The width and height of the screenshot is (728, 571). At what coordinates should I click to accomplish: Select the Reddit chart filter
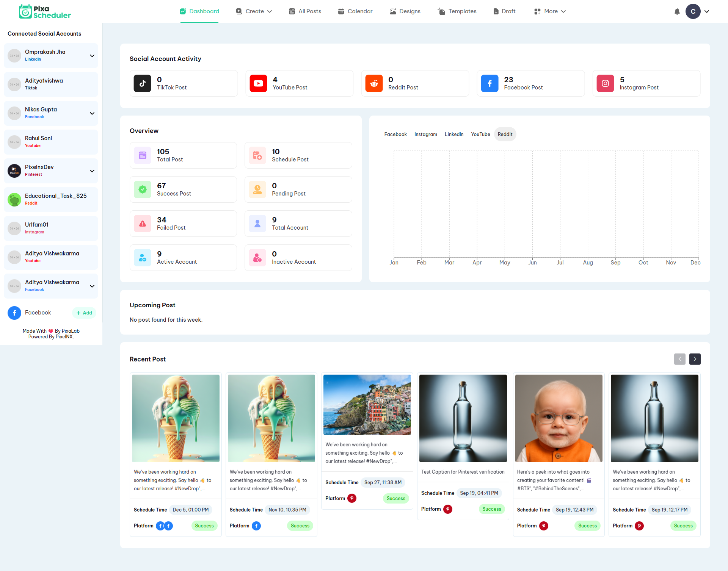pos(505,134)
